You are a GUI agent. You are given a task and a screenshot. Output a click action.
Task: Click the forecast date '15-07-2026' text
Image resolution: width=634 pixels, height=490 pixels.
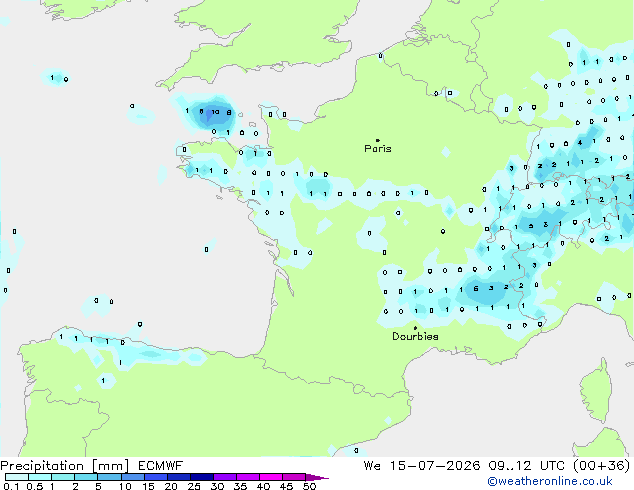click(435, 466)
